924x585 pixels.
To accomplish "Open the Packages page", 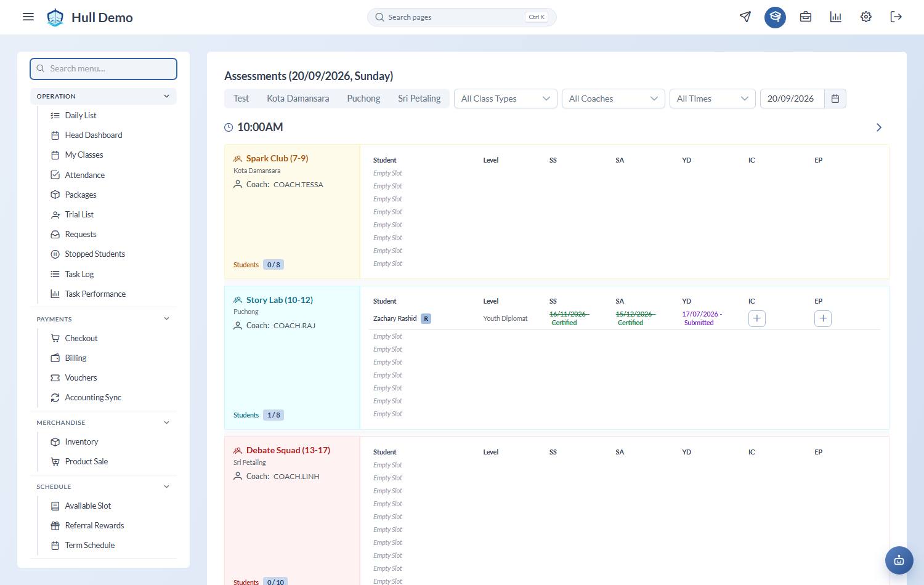I will (81, 195).
